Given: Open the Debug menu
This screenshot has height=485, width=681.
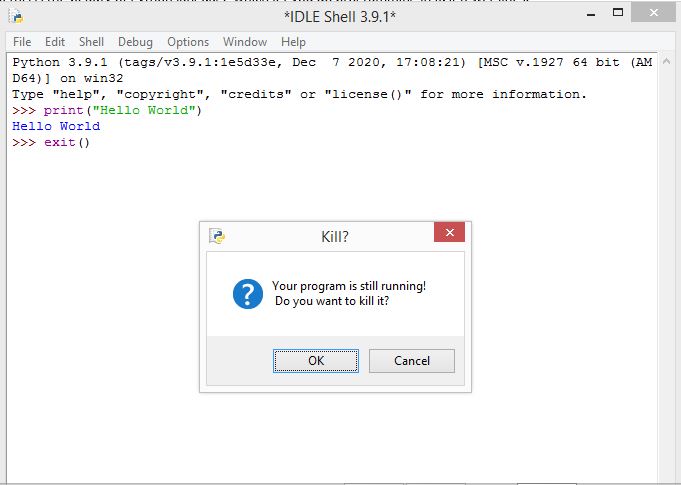Looking at the screenshot, I should tap(136, 42).
